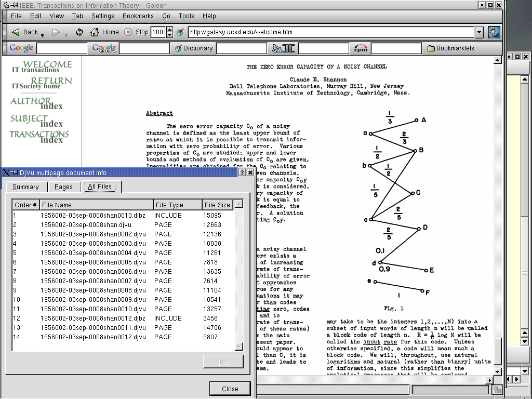The height and width of the screenshot is (399, 532).
Task: Open the Go menu
Action: pyautogui.click(x=166, y=16)
